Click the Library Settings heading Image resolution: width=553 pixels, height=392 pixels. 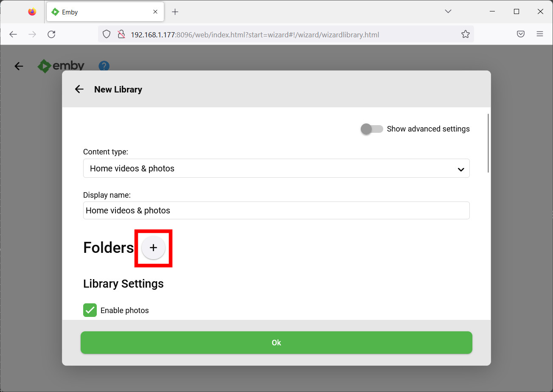tap(124, 283)
